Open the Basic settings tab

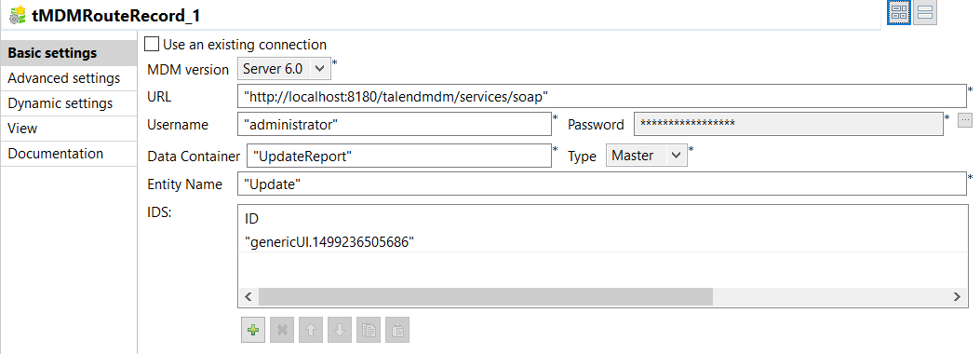click(x=69, y=53)
